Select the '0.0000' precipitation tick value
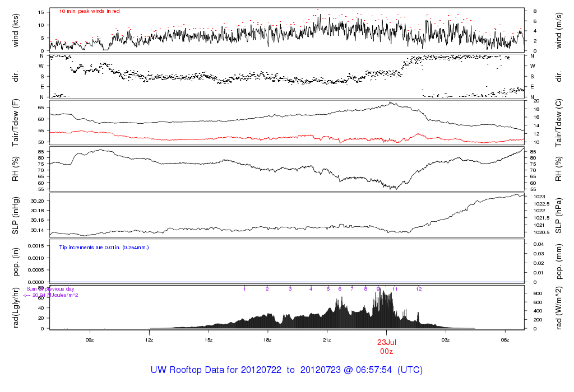Screen dimensions: 574x392 [36, 282]
